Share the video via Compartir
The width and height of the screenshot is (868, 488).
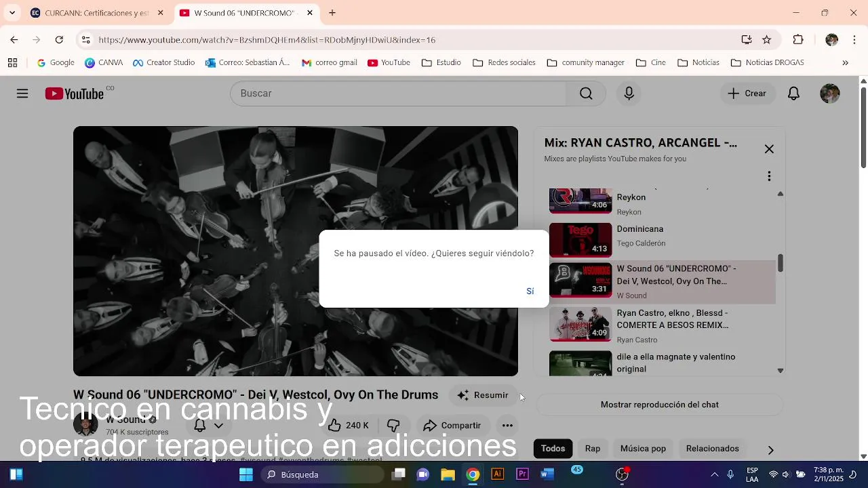pyautogui.click(x=452, y=426)
